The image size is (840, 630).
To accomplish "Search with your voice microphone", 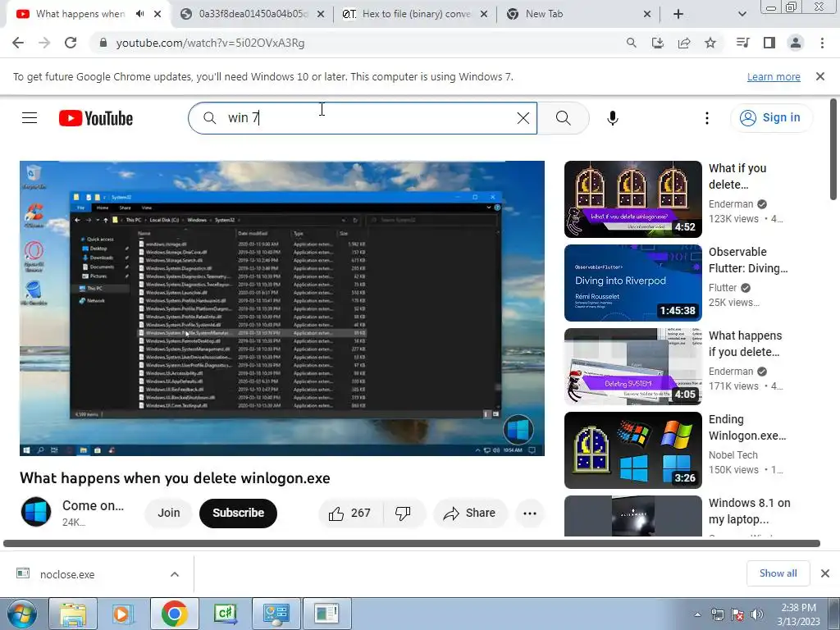I will 613,118.
